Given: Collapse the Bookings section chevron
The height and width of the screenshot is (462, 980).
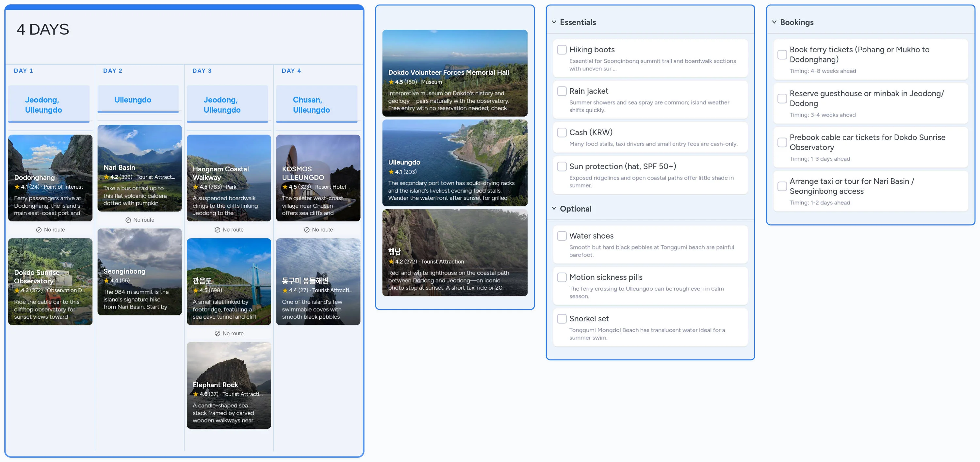Looking at the screenshot, I should tap(774, 23).
